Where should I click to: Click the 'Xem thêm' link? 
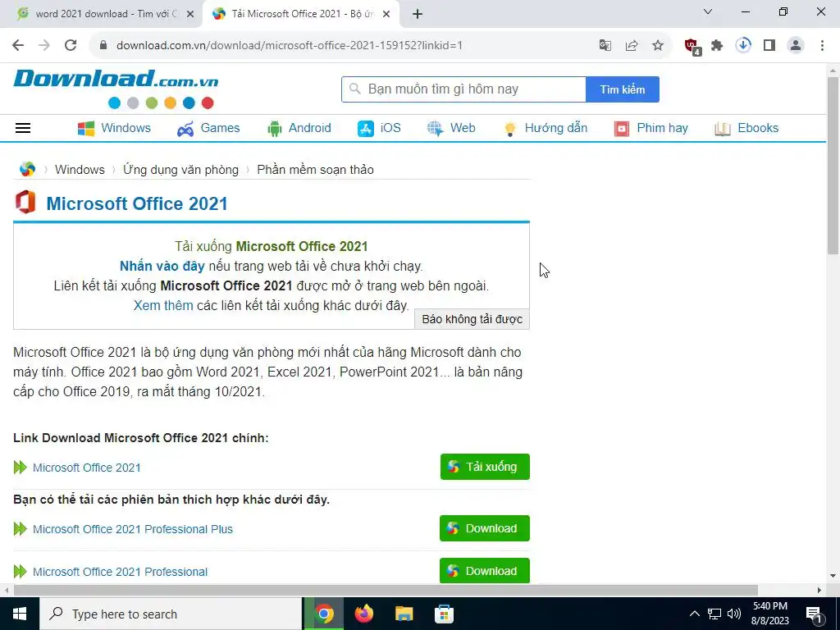click(x=163, y=305)
